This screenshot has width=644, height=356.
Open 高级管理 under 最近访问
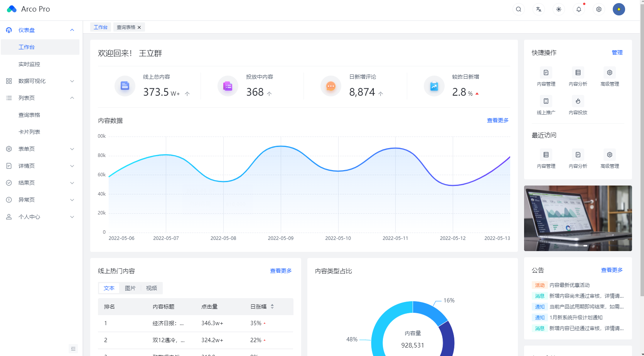pyautogui.click(x=610, y=159)
